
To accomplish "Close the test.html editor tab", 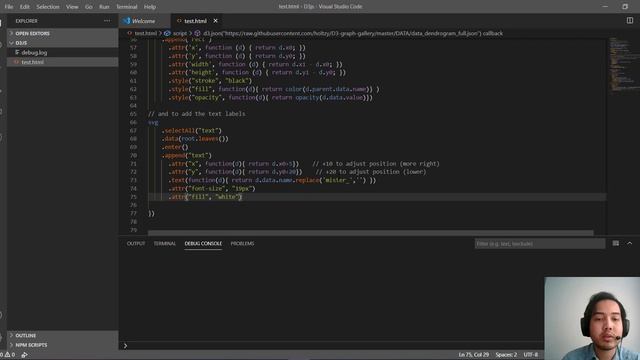I will (216, 21).
